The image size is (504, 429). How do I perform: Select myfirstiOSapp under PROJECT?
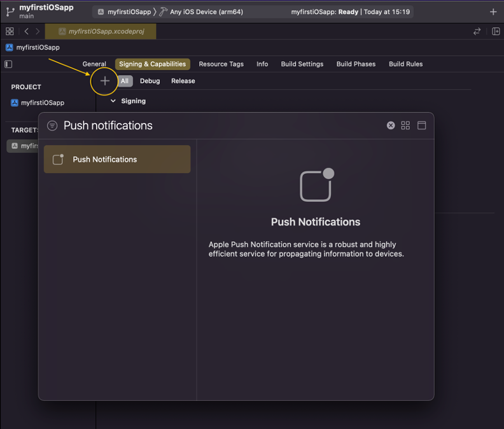click(x=38, y=103)
